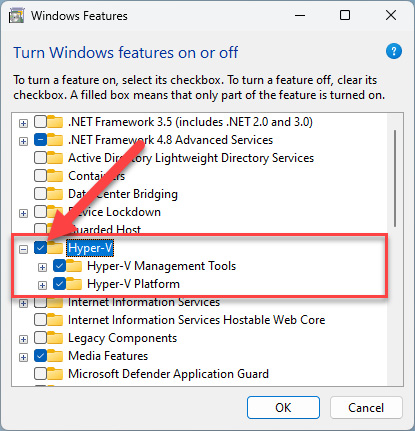This screenshot has width=415, height=431.
Task: Enable the Containers feature checkbox
Action: [40, 176]
